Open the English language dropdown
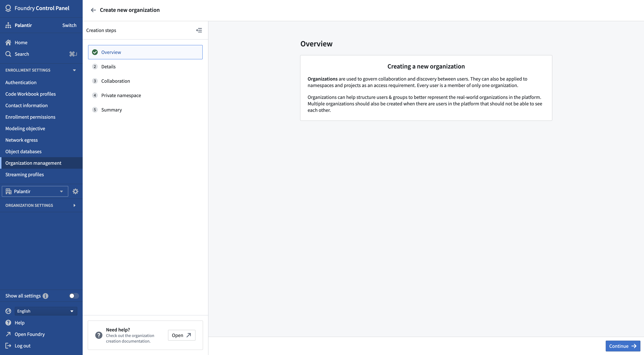 point(46,311)
